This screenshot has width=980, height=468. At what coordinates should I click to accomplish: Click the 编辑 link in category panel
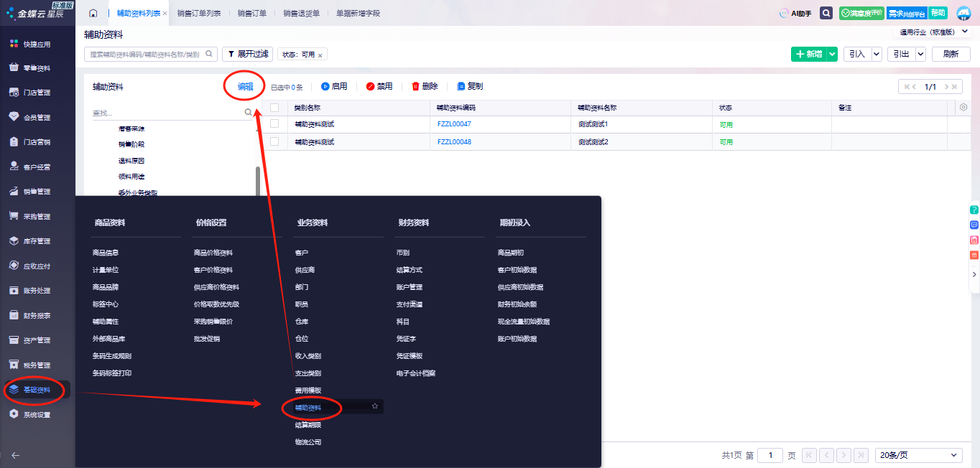(x=245, y=87)
